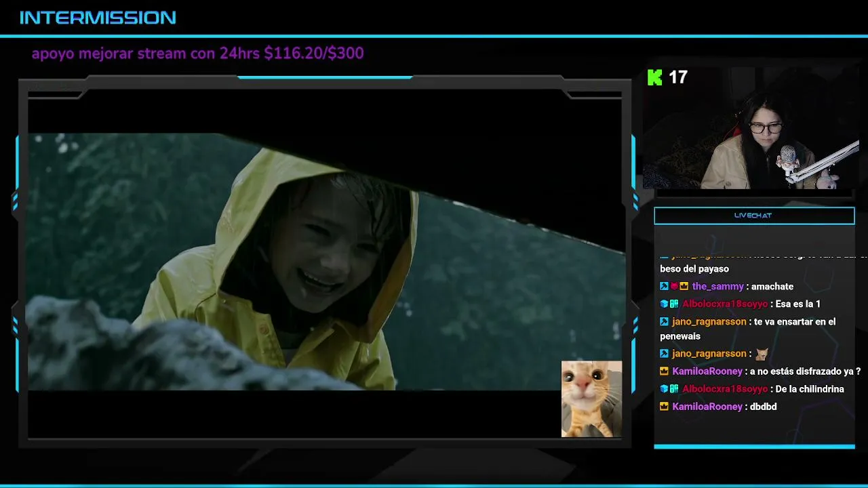Click the chat message "a no estás disfrazado ya ?"

click(x=806, y=371)
